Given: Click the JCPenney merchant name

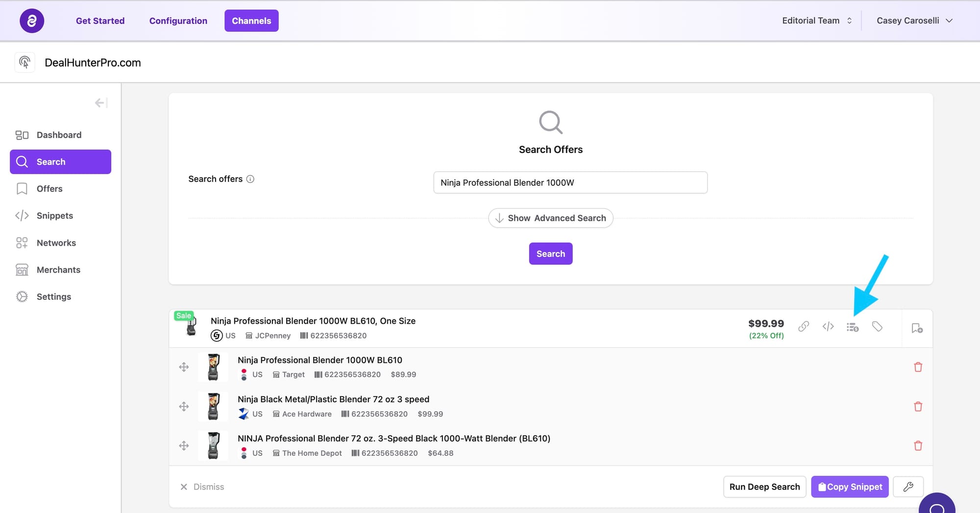Looking at the screenshot, I should click(x=273, y=335).
